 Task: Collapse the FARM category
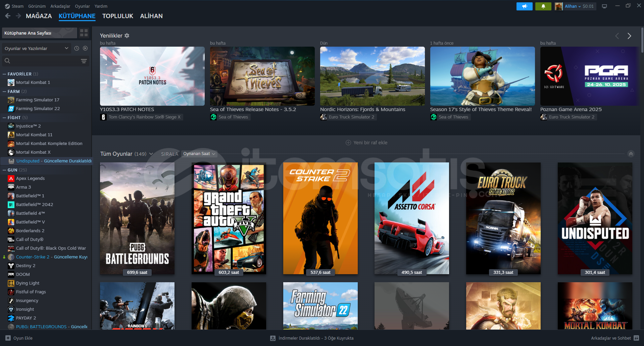(x=4, y=91)
